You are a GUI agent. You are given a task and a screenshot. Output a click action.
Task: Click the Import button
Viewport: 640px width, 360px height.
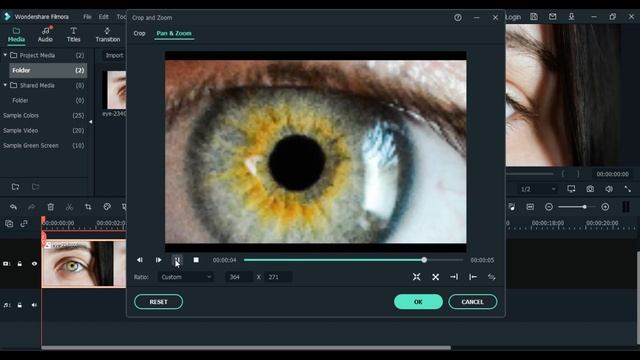click(x=114, y=56)
